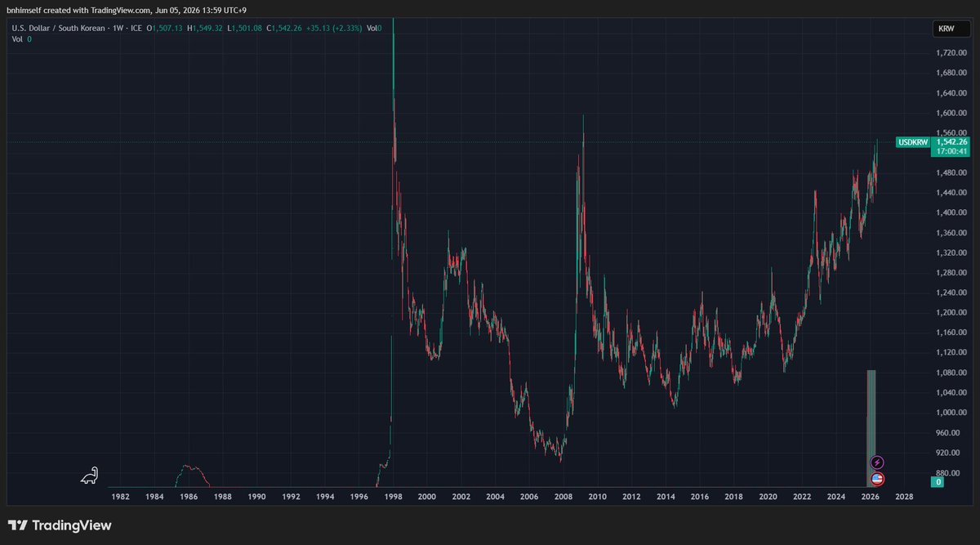Image resolution: width=980 pixels, height=545 pixels.
Task: Click the green 0 volume axis label
Action: click(939, 482)
